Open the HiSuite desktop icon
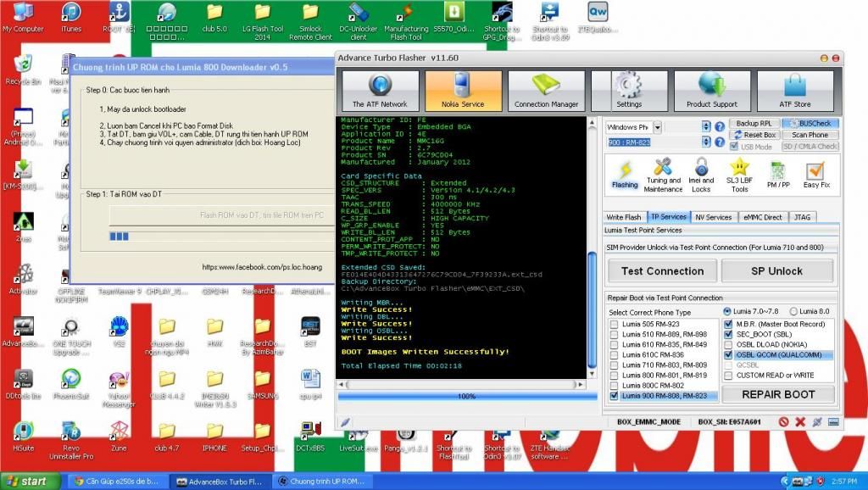 23,437
